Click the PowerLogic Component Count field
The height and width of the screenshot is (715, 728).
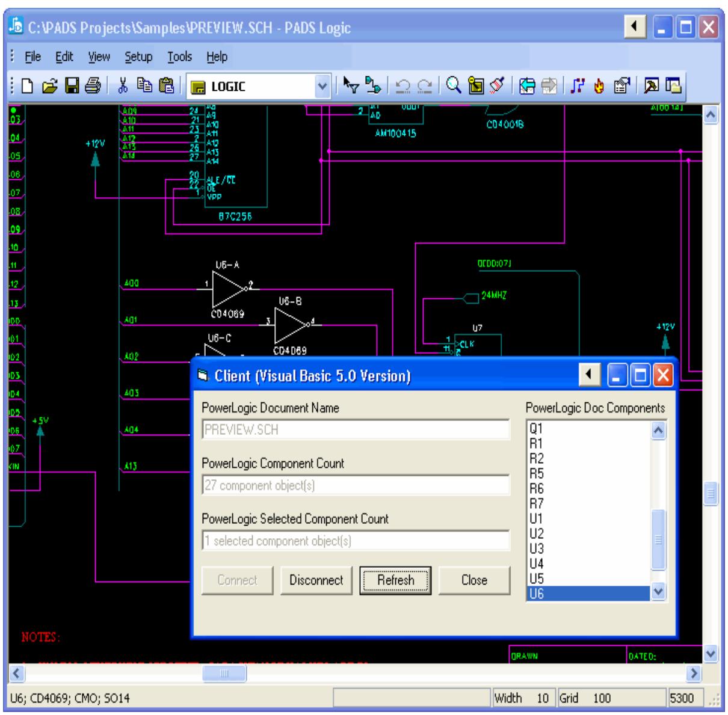point(356,485)
